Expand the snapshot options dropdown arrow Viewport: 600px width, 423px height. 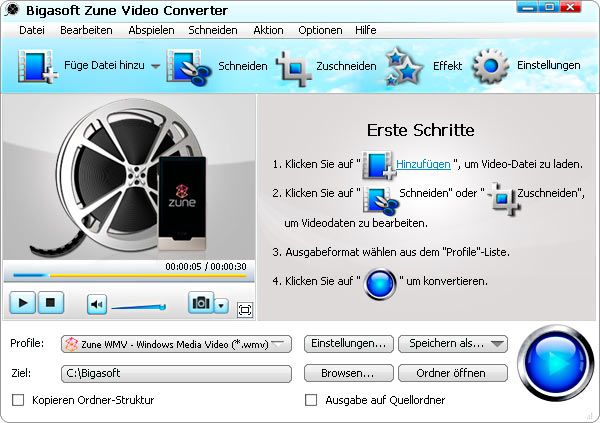pos(222,306)
